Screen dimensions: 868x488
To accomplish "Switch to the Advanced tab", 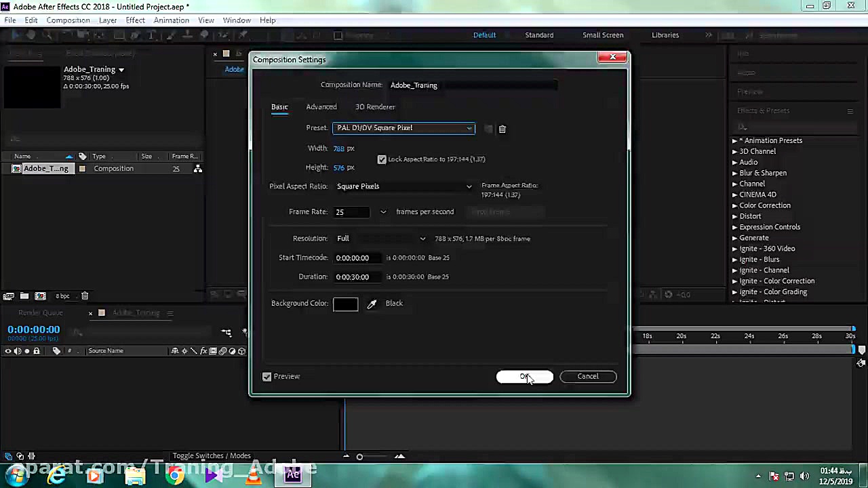I will [321, 107].
